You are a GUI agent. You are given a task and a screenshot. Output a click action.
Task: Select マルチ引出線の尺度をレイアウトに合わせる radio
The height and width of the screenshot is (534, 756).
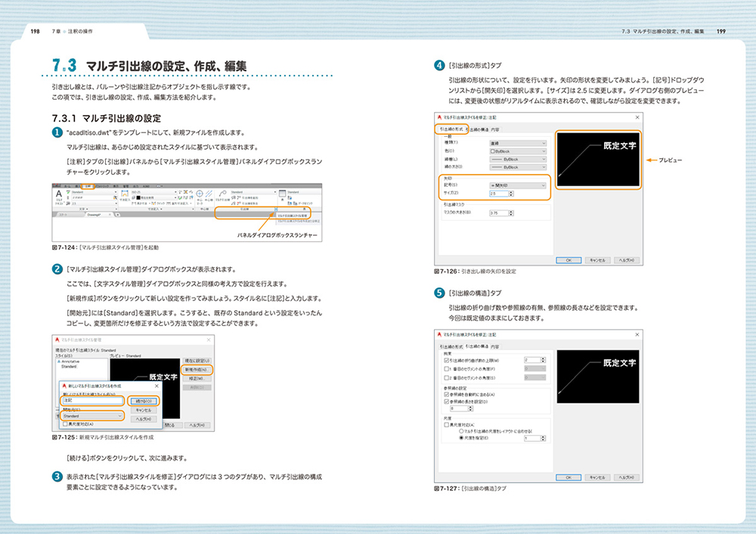tap(461, 431)
